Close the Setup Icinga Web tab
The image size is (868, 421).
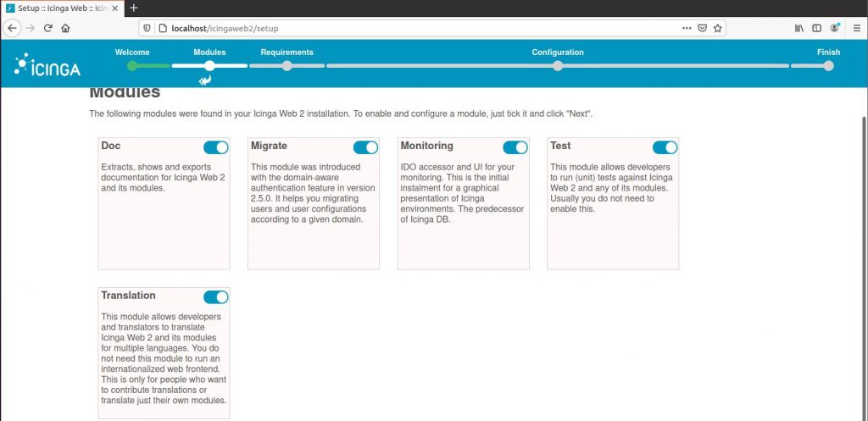115,8
